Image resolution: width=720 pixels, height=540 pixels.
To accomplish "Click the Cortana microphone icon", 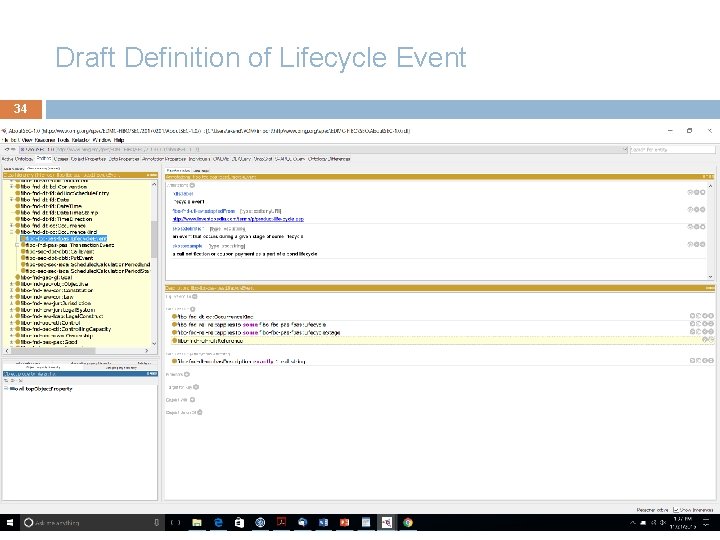I will (157, 523).
